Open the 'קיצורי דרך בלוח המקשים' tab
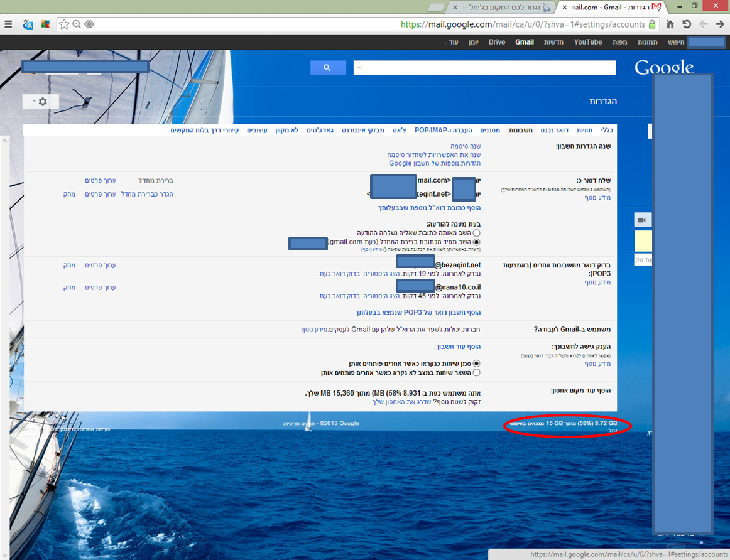 click(204, 130)
